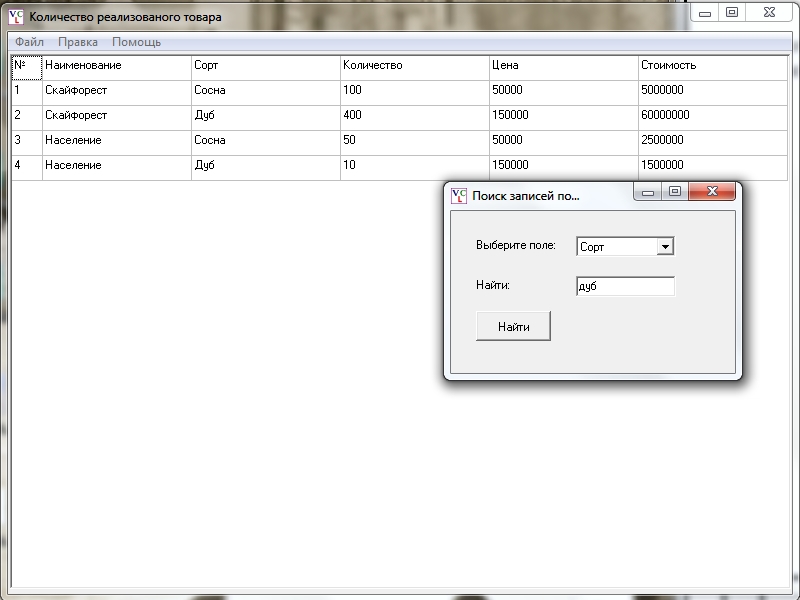Viewport: 800px width, 600px height.
Task: Select price cell 50000 in row 1
Action: pyautogui.click(x=564, y=93)
